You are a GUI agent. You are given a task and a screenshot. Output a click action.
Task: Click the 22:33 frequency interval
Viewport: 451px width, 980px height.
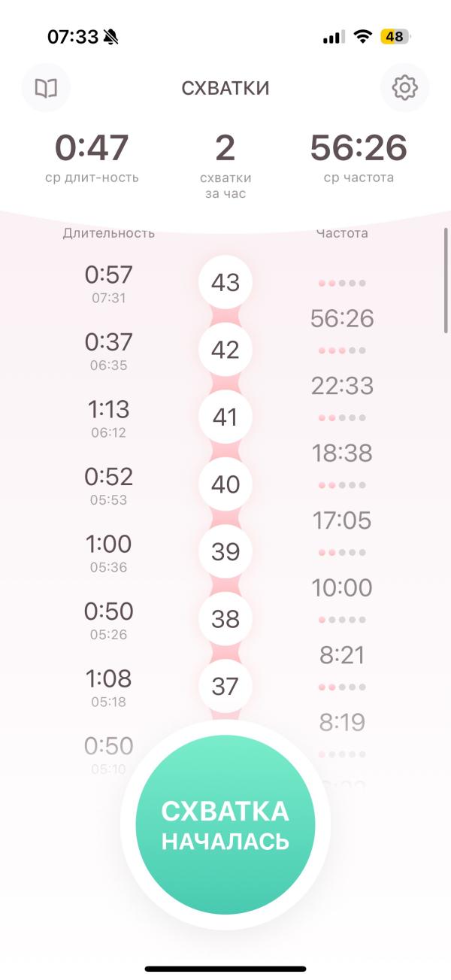click(342, 386)
